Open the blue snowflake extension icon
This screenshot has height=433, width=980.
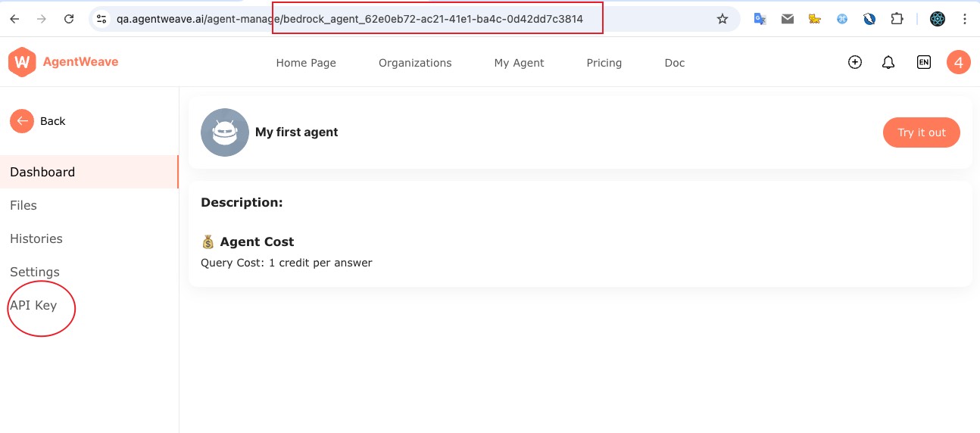[x=842, y=19]
